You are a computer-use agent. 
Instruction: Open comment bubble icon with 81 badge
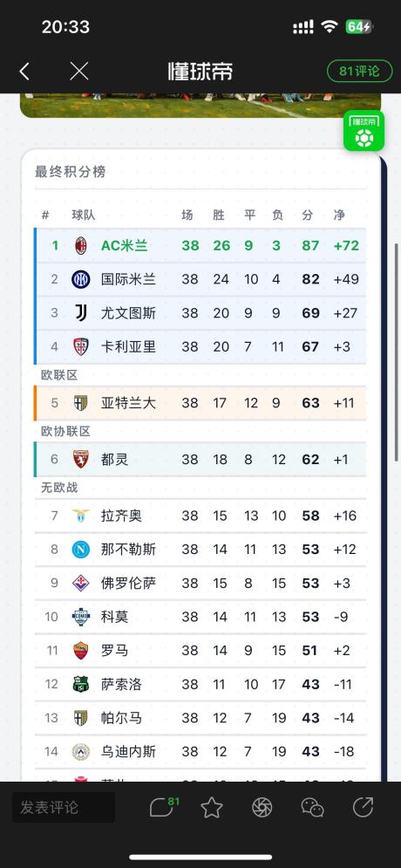pyautogui.click(x=164, y=807)
